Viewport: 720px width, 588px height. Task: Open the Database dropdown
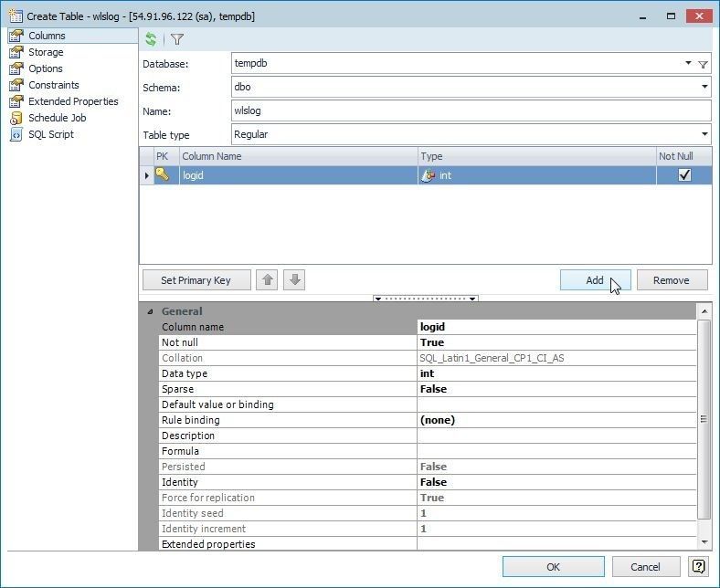point(688,63)
